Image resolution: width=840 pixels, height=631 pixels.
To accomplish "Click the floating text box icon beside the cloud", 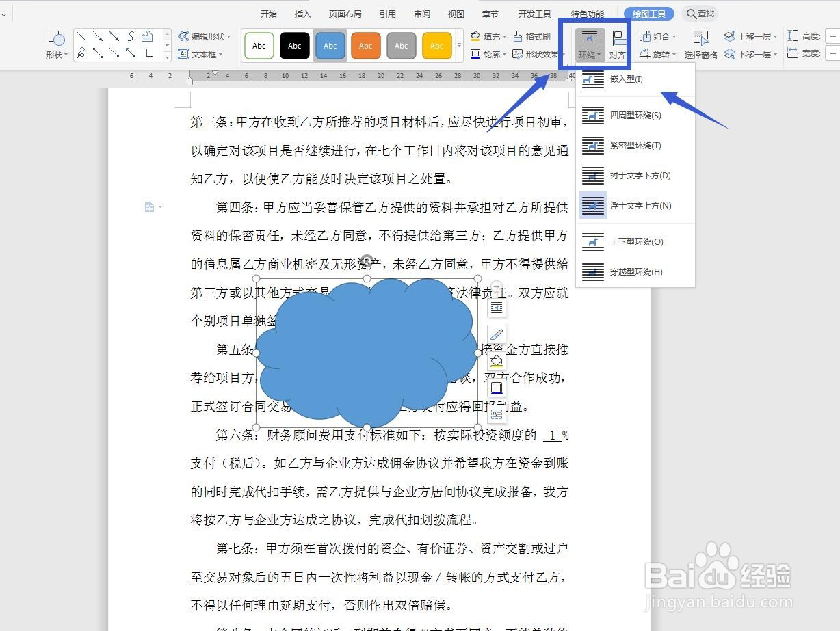I will coord(497,414).
